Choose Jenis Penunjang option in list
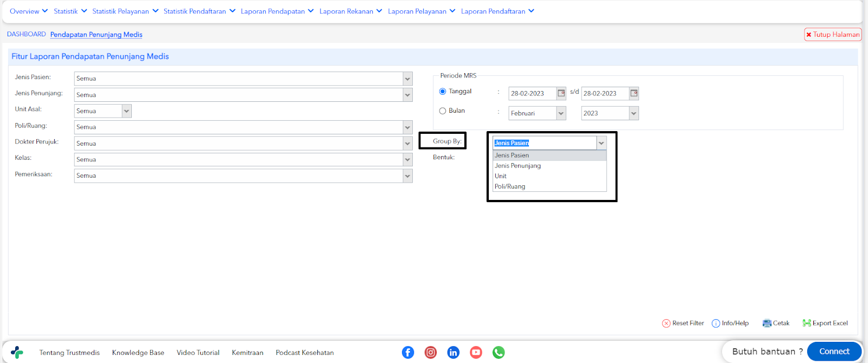The height and width of the screenshot is (363, 868). (x=549, y=166)
